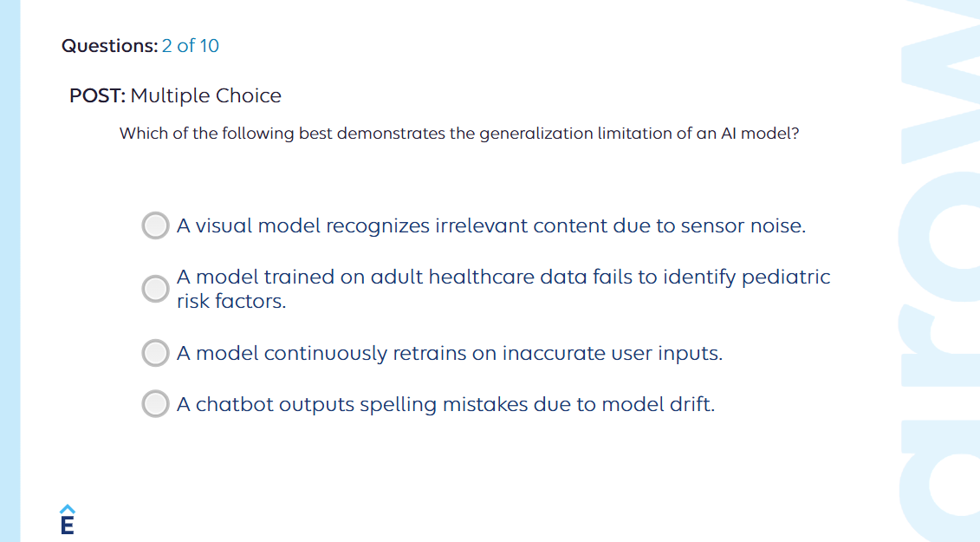Click the retrains answer text
Image resolution: width=980 pixels, height=542 pixels.
pos(451,353)
